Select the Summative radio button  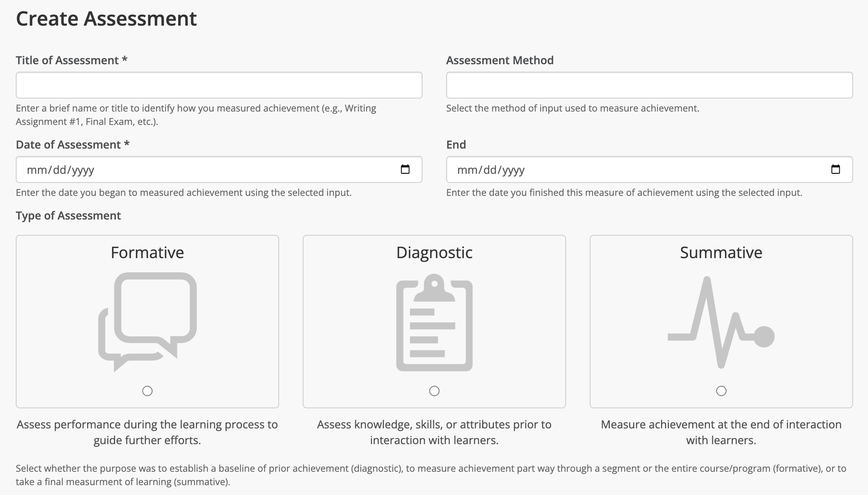click(x=721, y=391)
